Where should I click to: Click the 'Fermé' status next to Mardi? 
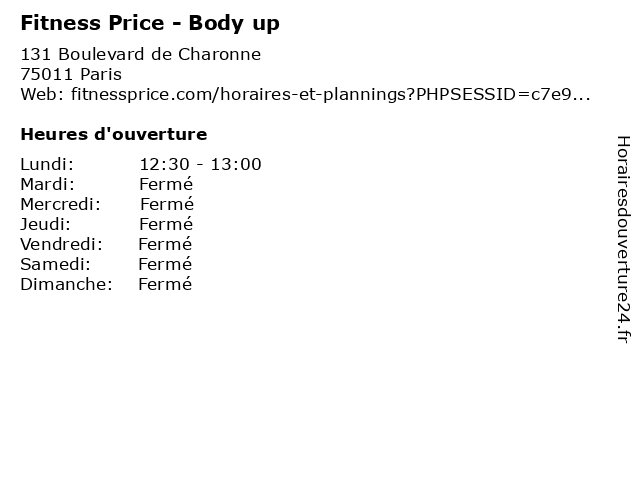click(x=166, y=184)
